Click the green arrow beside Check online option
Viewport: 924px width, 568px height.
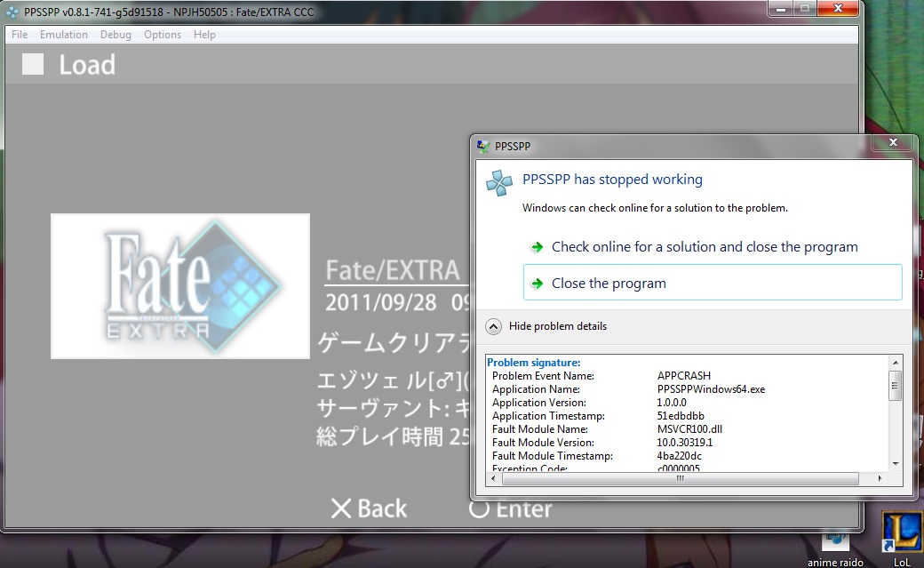(x=537, y=247)
